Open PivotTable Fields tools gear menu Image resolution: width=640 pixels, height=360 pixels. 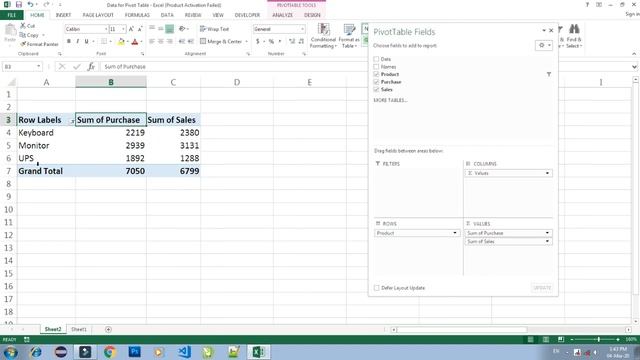pyautogui.click(x=544, y=45)
